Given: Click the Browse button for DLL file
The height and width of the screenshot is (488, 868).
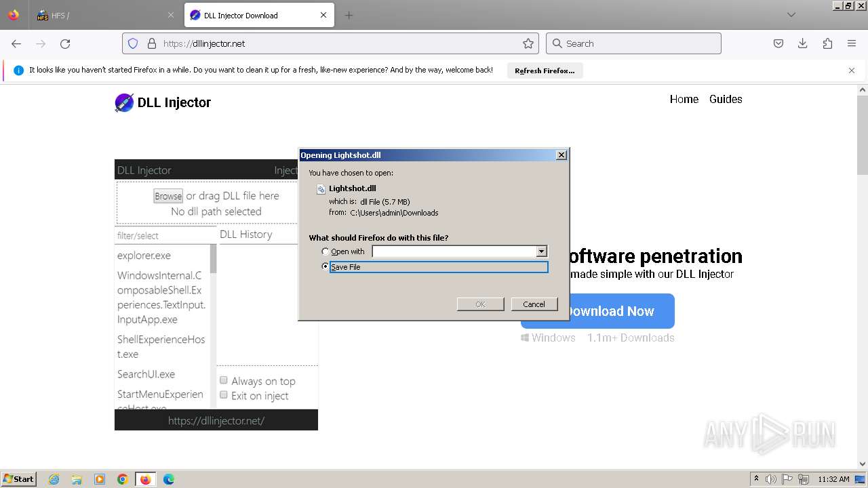Looking at the screenshot, I should click(168, 196).
